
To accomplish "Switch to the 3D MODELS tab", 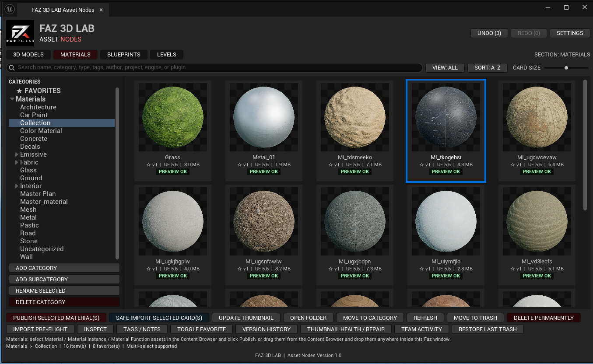I will [28, 55].
